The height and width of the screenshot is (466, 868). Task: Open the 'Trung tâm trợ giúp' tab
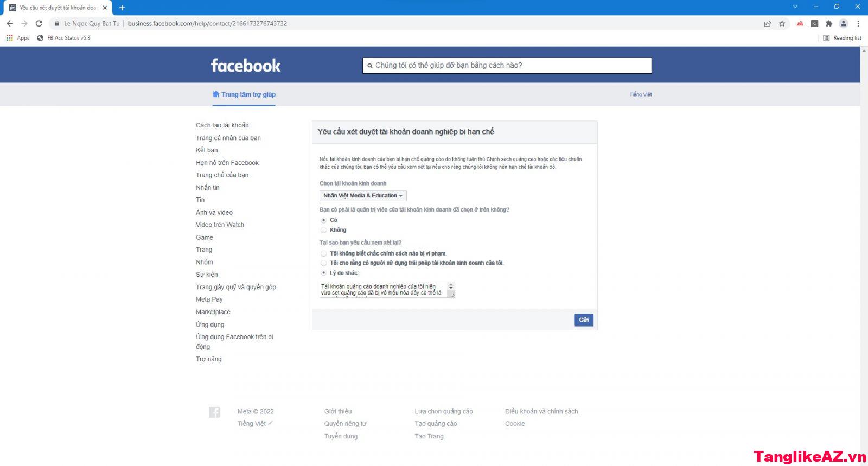244,94
